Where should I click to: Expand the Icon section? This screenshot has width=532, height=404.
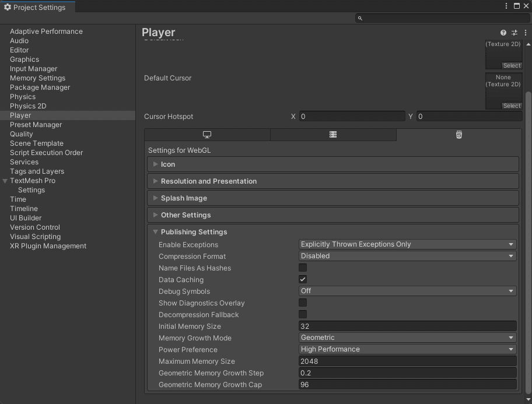tap(333, 164)
